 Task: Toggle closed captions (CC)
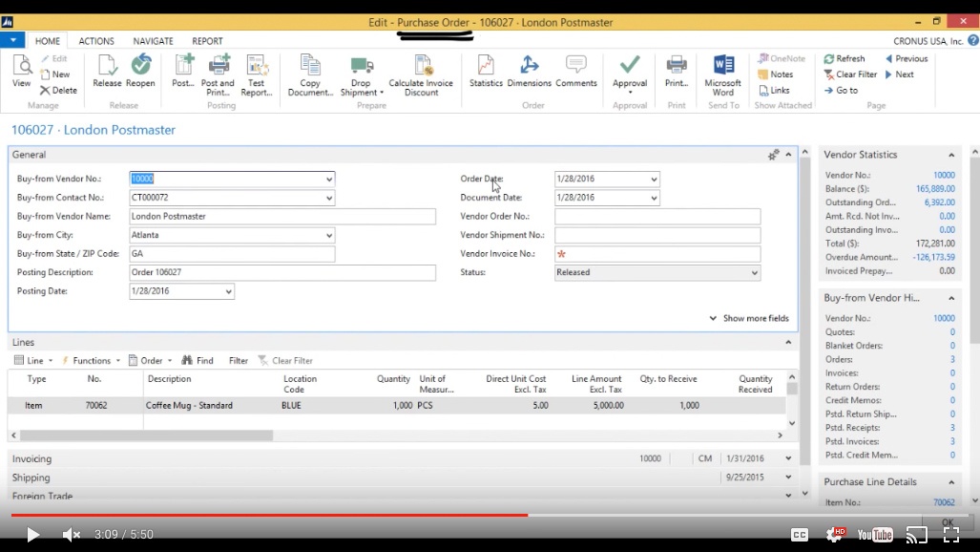click(800, 535)
